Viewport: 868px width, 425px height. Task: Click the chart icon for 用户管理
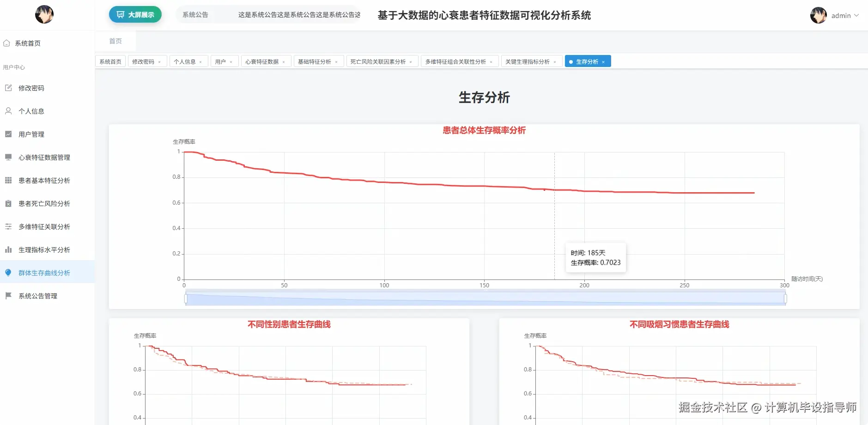pos(8,134)
